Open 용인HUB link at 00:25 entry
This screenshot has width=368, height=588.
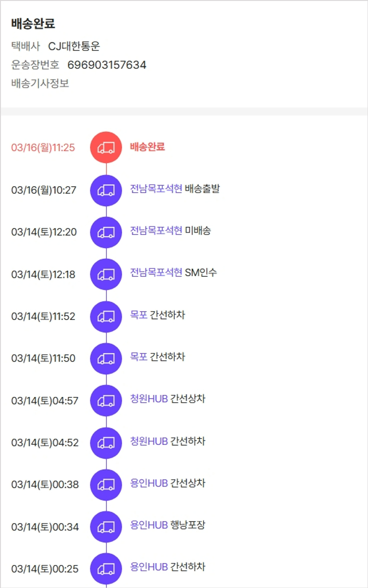pyautogui.click(x=149, y=568)
